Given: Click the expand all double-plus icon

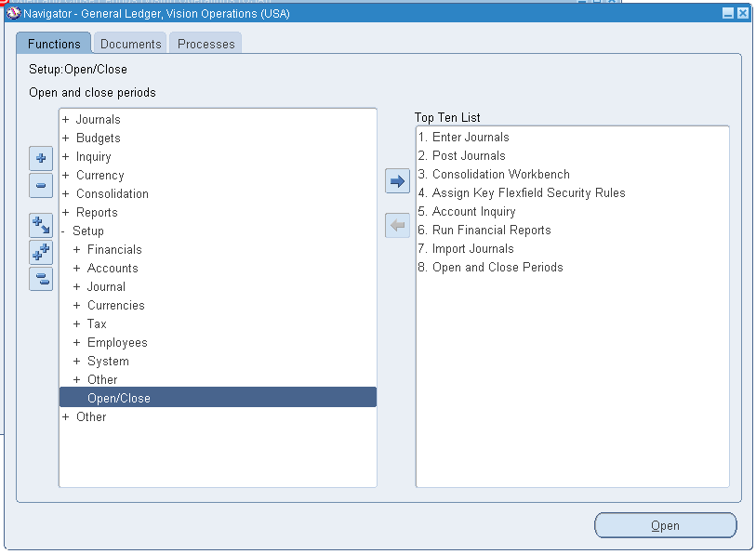Looking at the screenshot, I should point(40,251).
